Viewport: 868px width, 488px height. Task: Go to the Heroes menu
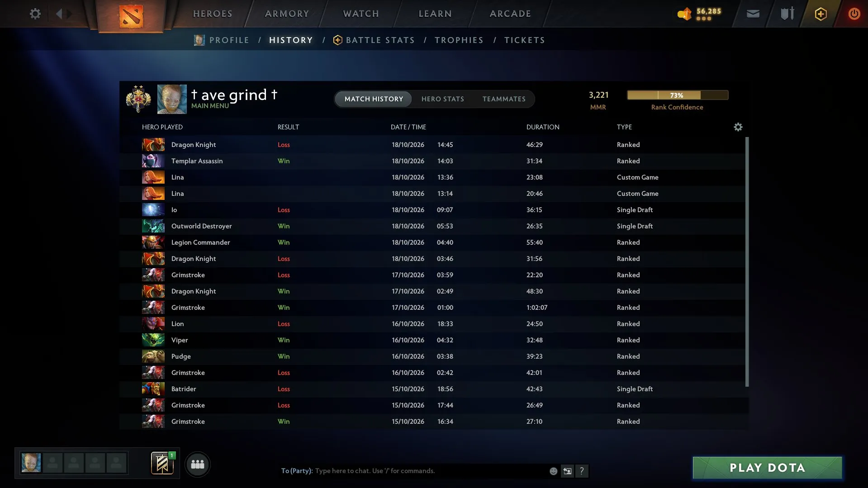213,14
